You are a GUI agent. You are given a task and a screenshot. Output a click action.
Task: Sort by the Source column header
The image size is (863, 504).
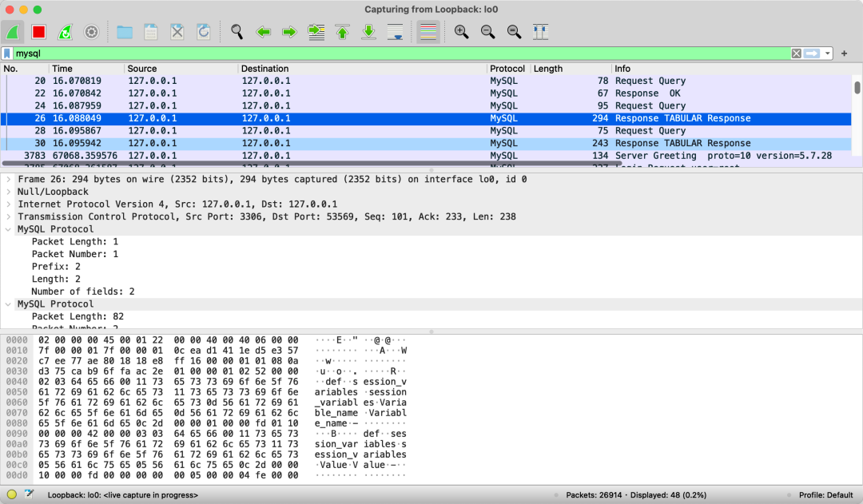(181, 69)
